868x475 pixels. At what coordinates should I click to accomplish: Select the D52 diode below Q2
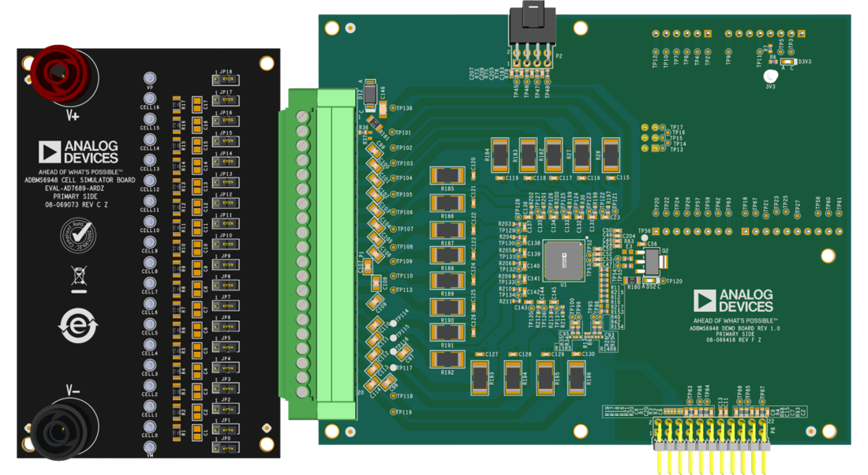(651, 281)
